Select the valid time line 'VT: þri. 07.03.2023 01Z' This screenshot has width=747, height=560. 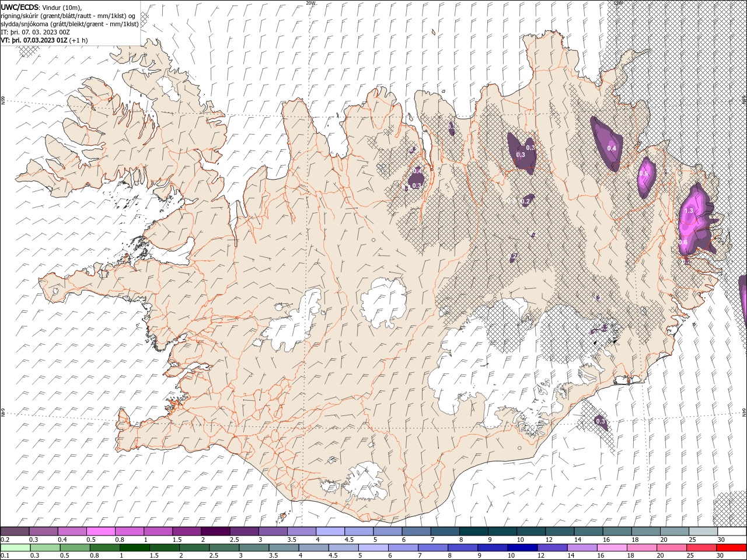click(x=34, y=40)
